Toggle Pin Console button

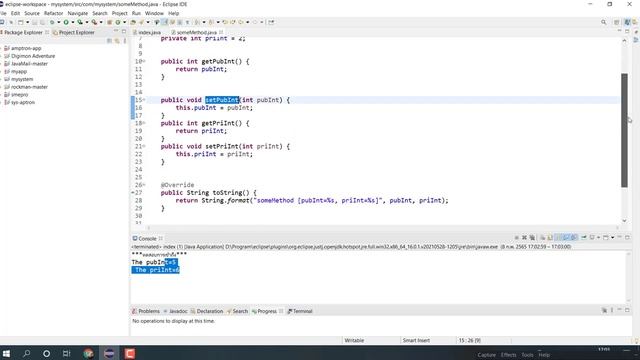point(584,237)
